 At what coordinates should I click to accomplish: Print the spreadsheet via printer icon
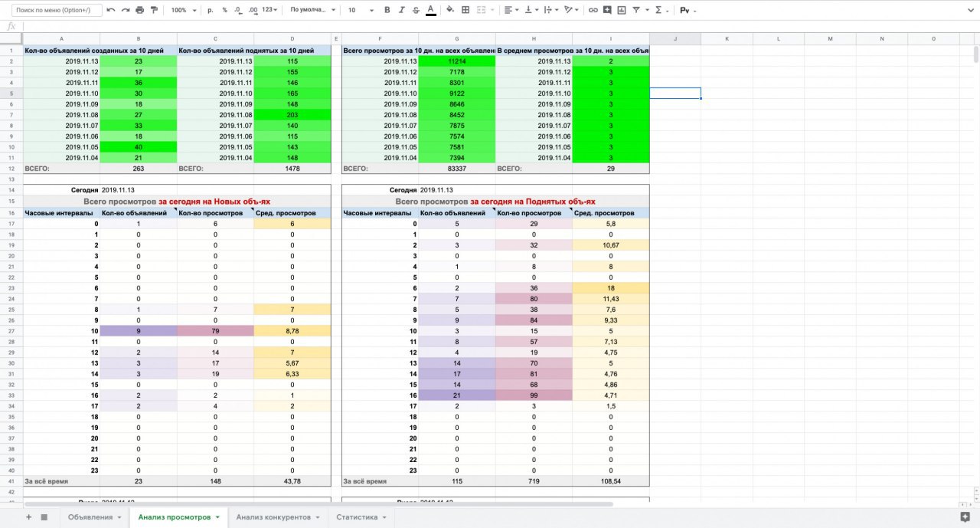(139, 10)
